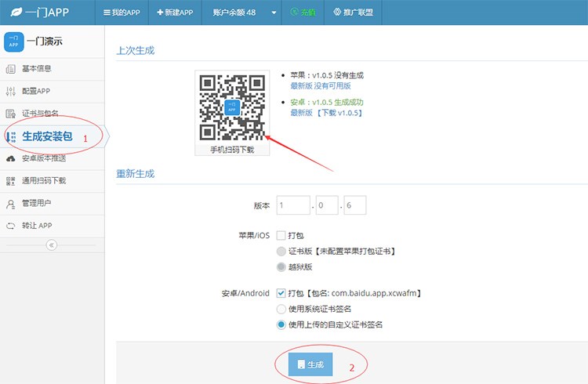
Task: Click the 证书与包名 certificate icon
Action: 11,114
